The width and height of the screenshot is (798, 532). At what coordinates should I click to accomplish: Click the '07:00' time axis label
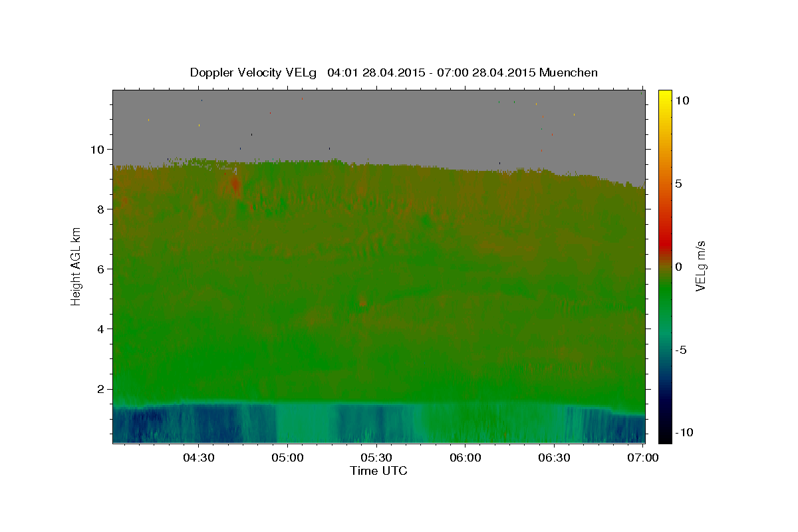tap(643, 458)
